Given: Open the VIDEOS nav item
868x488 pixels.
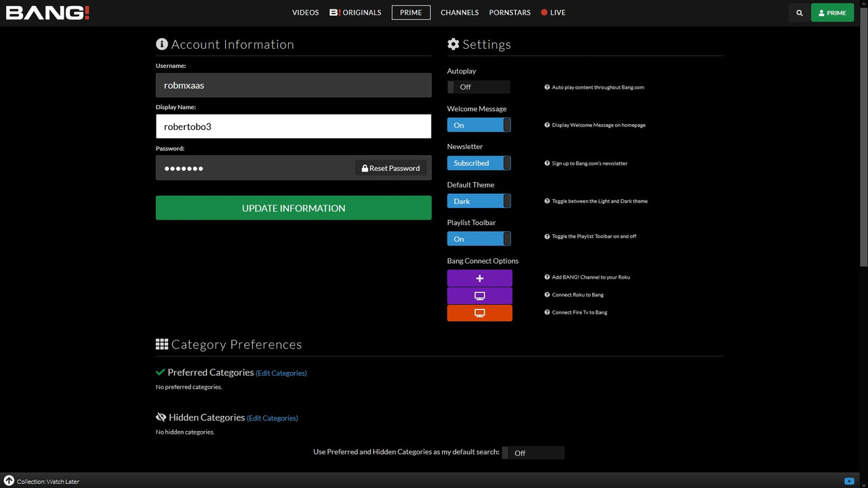Looking at the screenshot, I should click(305, 13).
